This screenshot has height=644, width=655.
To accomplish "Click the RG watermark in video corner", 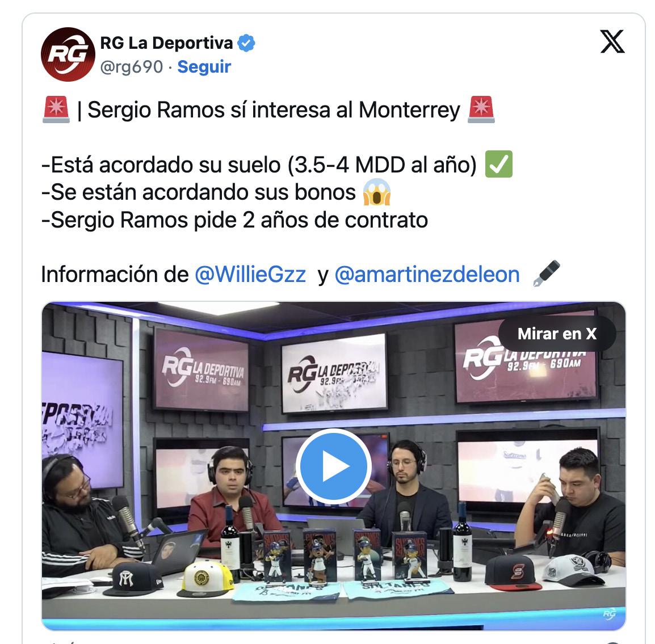I will pos(610,613).
